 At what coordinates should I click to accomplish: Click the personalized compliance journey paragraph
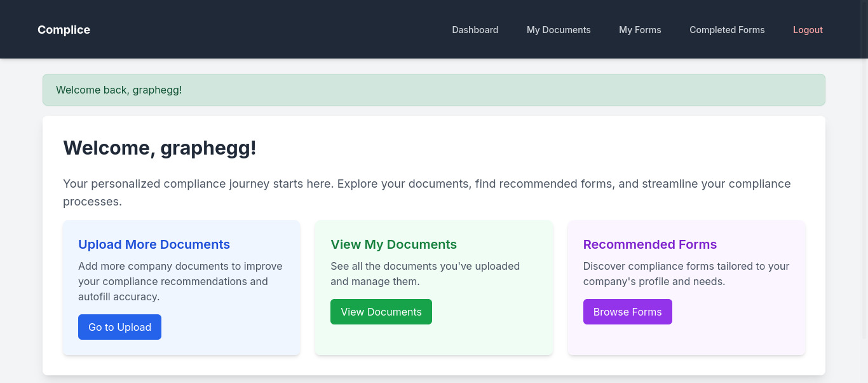[x=427, y=193]
